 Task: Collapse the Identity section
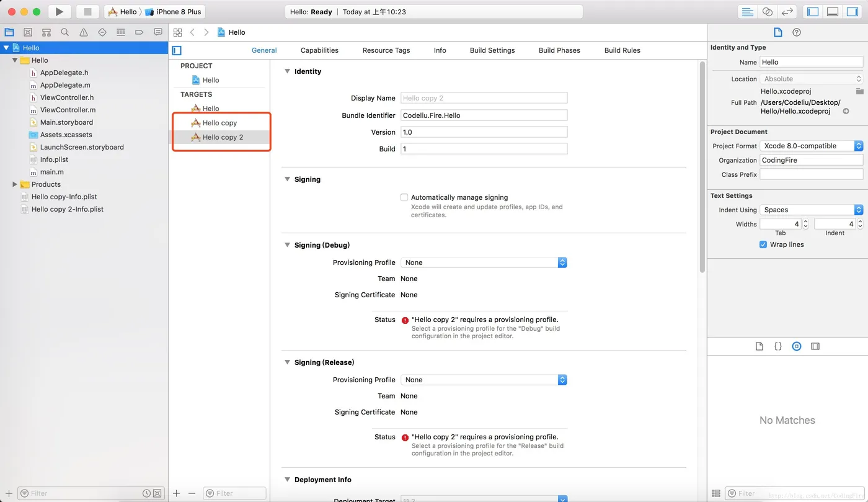click(287, 71)
